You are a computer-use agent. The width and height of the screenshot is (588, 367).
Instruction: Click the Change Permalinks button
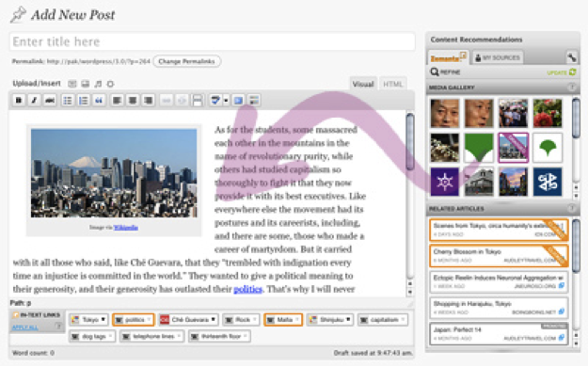(x=187, y=61)
